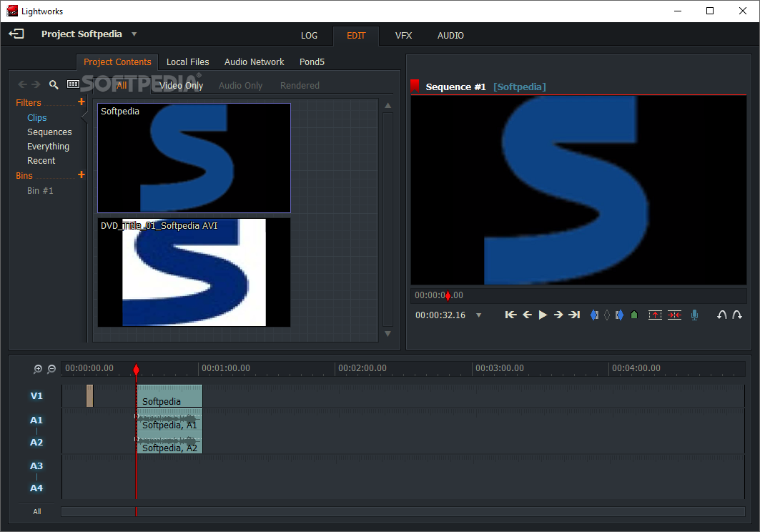Select Sequences in the Filters list

(x=49, y=132)
